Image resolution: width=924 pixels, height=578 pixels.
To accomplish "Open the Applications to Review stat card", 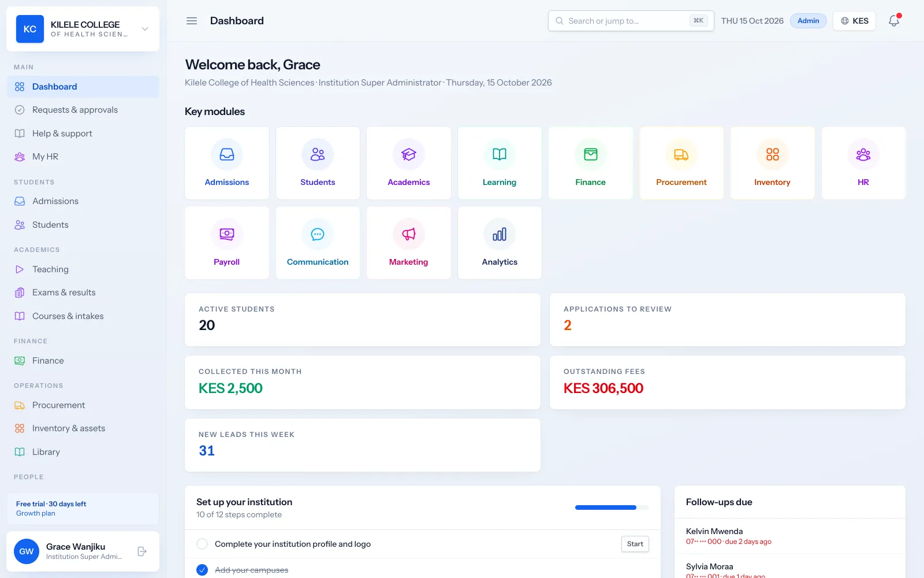I will click(x=728, y=320).
